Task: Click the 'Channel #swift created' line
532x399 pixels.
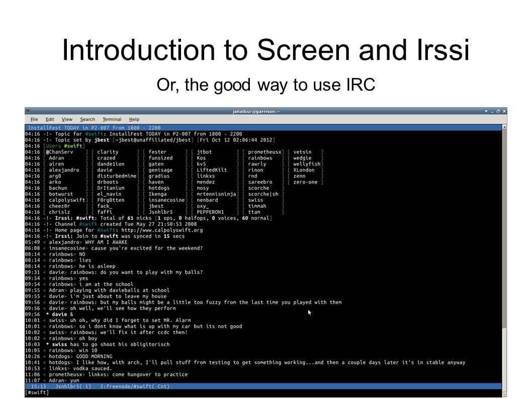Action: 111,224
